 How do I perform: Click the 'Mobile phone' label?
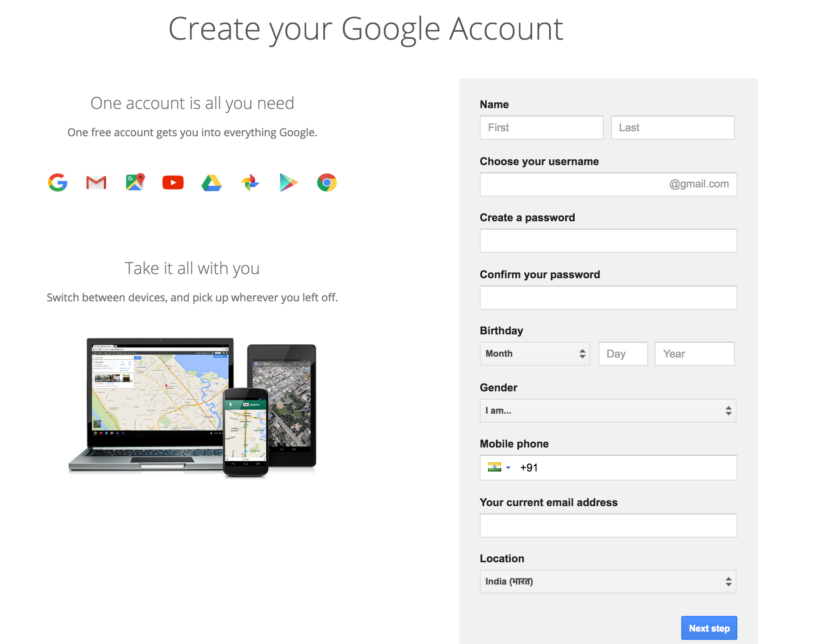click(x=514, y=444)
